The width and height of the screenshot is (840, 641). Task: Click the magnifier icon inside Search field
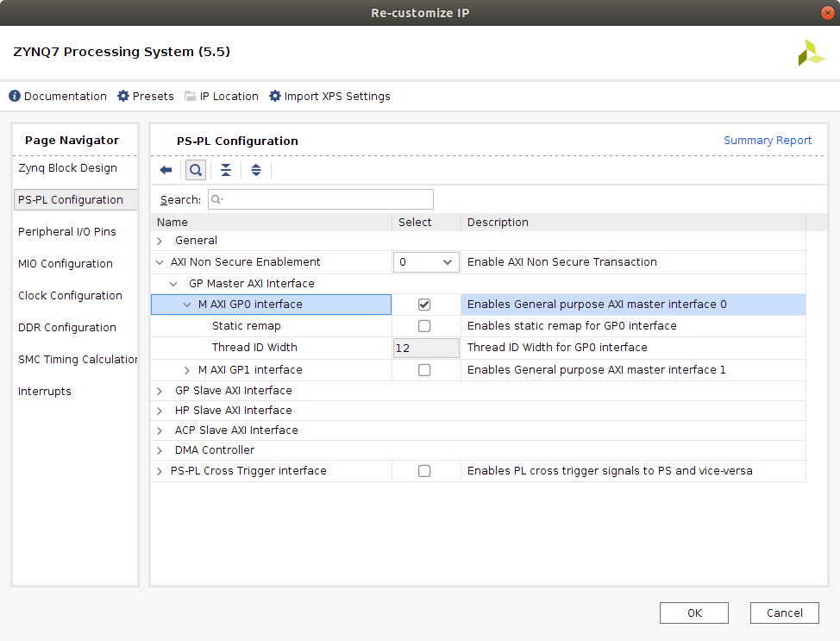[216, 199]
